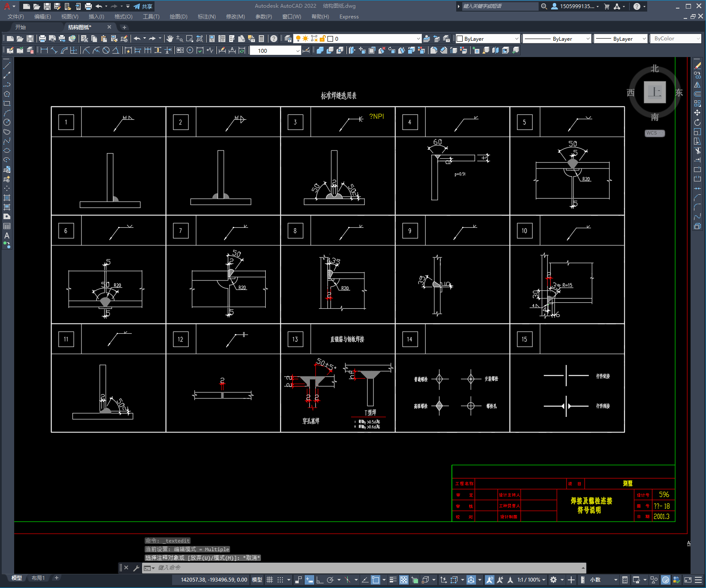Image resolution: width=706 pixels, height=588 pixels.
Task: Switch to the 布局1 layout tab
Action: [38, 578]
